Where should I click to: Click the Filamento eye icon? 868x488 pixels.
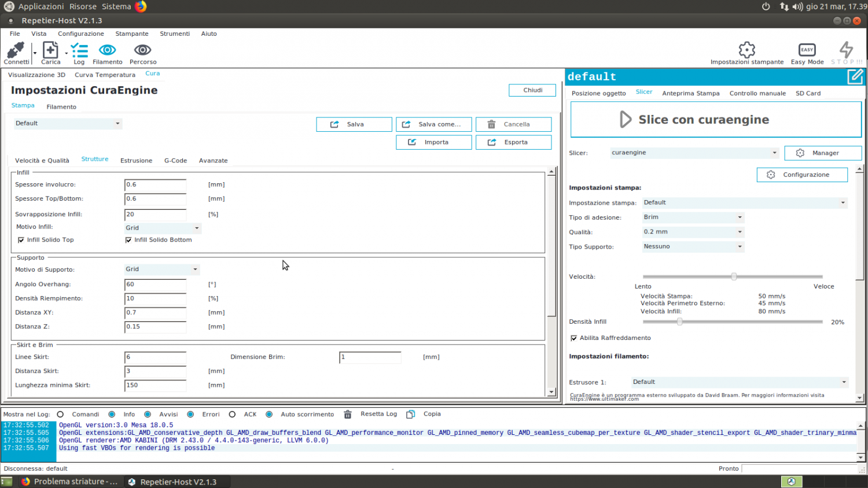[108, 50]
